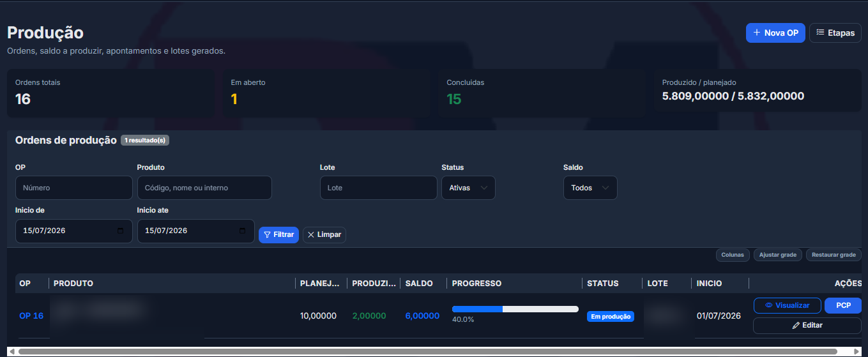Sort by the PRODUZI... column header
This screenshot has height=357, width=868.
coord(374,284)
